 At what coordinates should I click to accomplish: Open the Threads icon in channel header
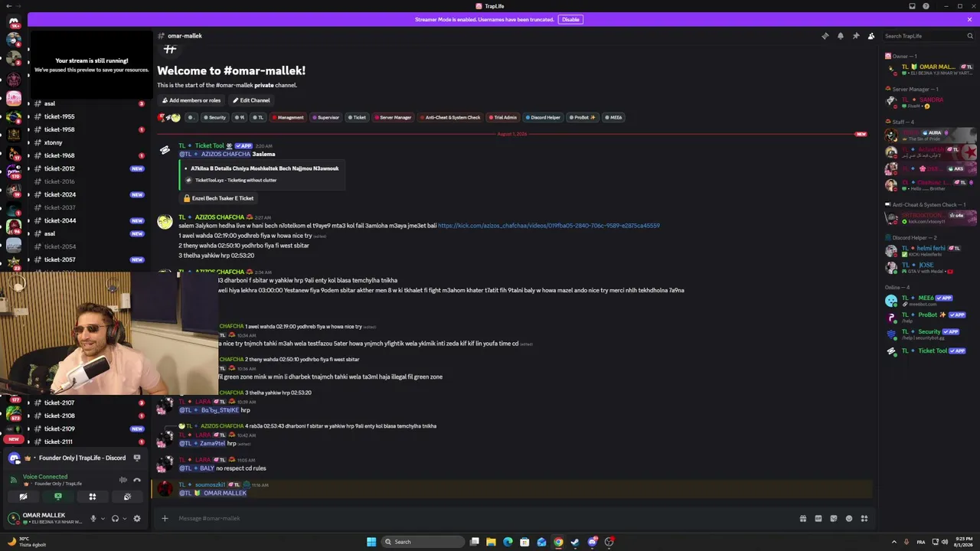(825, 36)
